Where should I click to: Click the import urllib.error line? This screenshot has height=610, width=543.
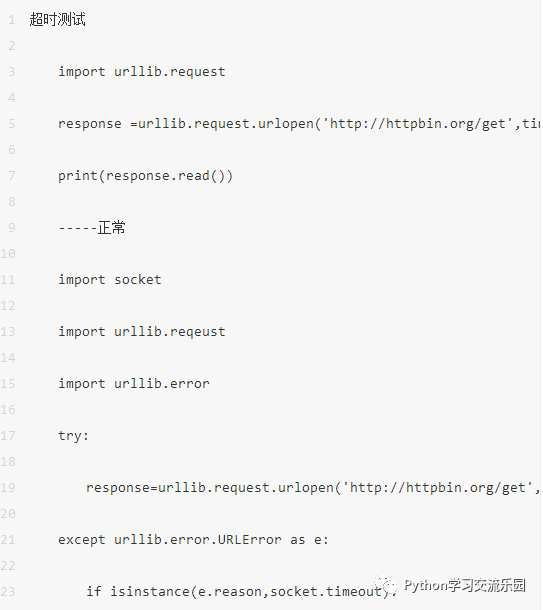134,384
